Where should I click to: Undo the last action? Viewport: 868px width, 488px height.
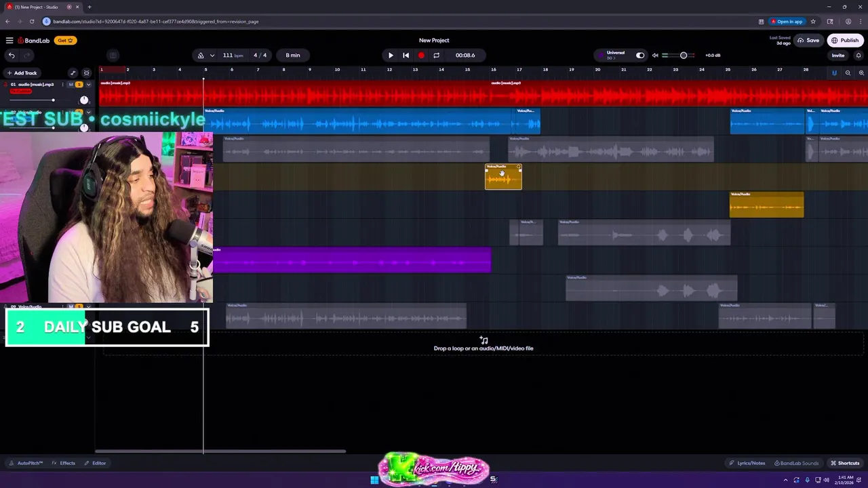12,56
